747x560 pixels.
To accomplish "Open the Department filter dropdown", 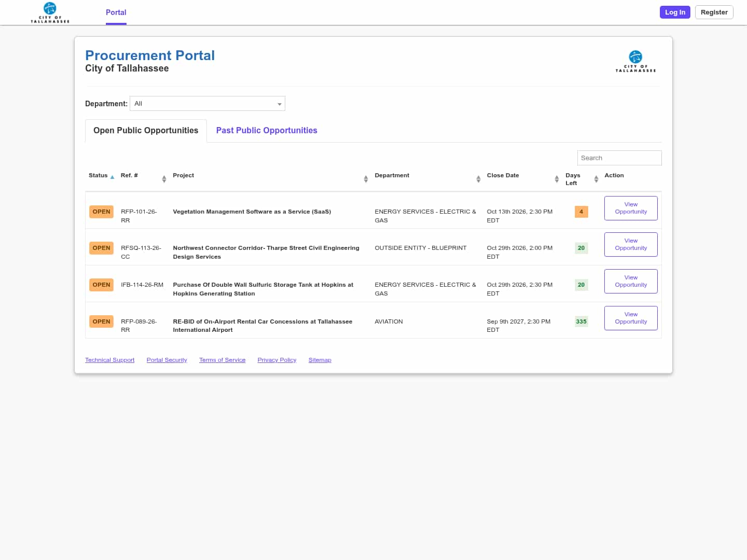I will [208, 104].
